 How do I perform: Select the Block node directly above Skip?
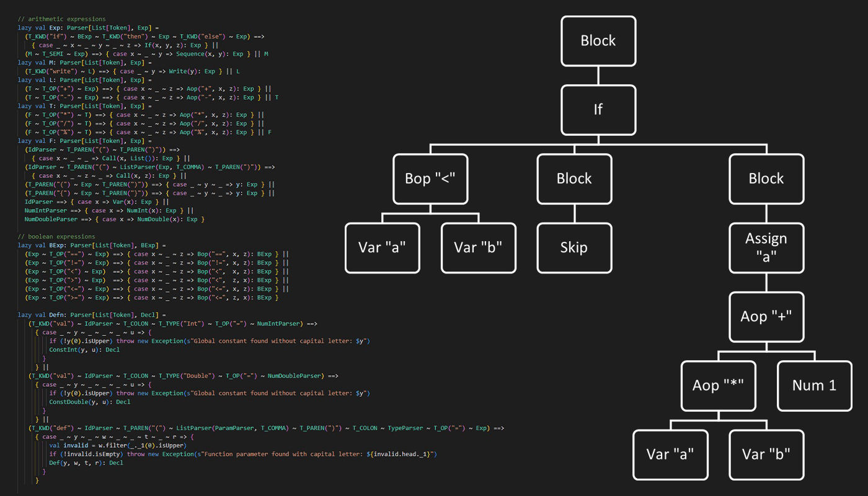tap(574, 179)
